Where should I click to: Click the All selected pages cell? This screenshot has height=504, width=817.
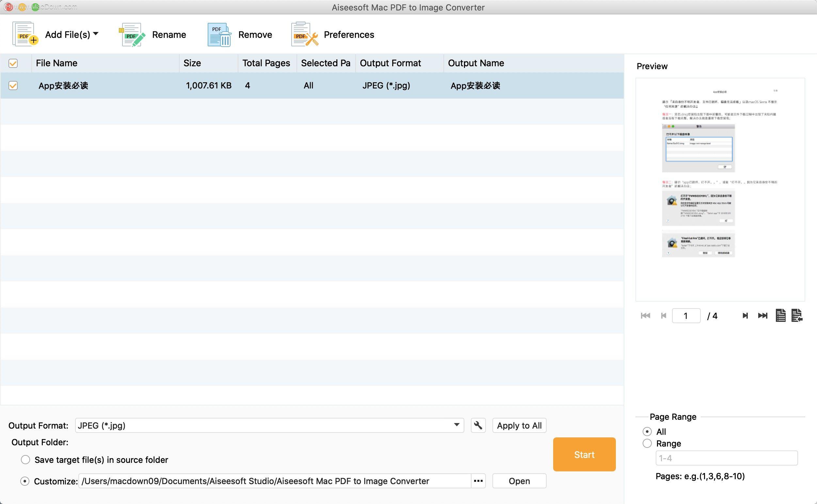click(x=309, y=86)
